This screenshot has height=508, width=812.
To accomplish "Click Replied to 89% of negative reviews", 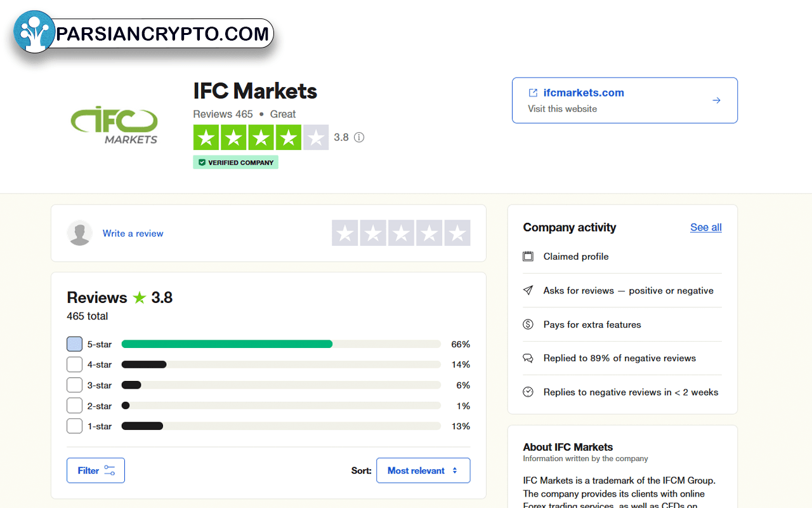I will 620,358.
